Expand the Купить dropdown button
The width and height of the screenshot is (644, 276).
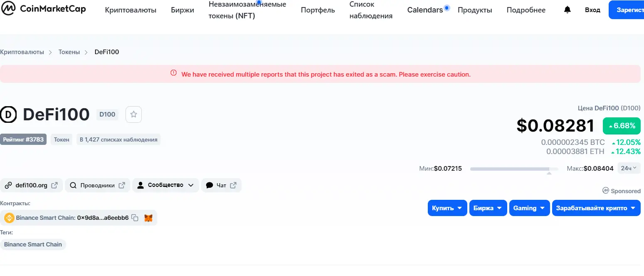[x=447, y=208]
